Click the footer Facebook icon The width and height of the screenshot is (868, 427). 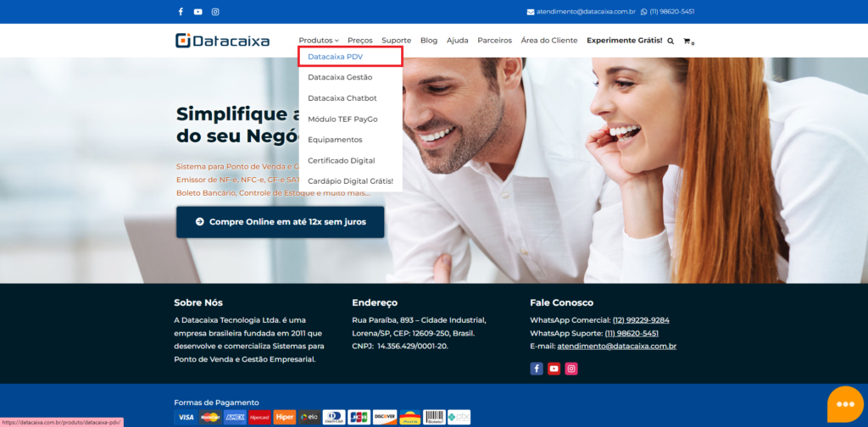pos(537,369)
